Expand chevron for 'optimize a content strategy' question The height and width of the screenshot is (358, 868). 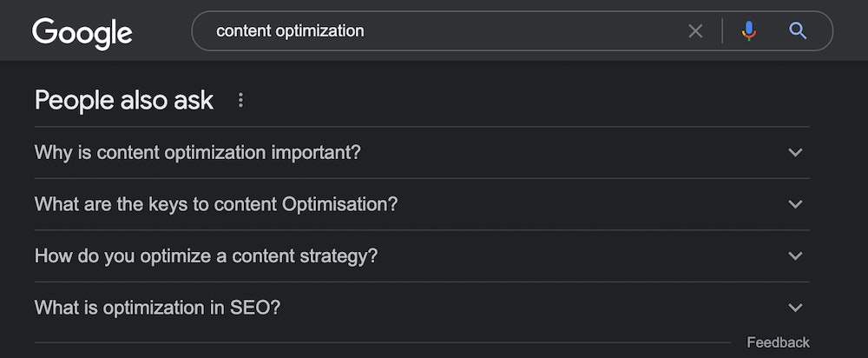(x=794, y=256)
